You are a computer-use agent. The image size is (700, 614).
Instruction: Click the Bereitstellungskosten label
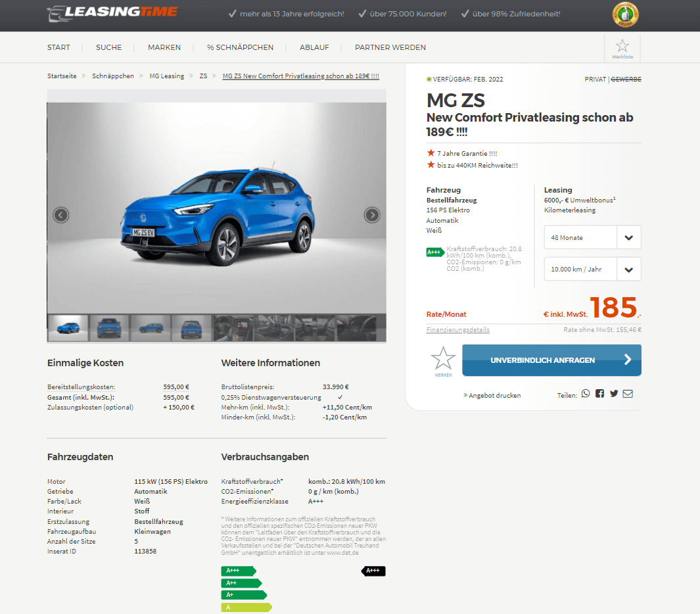click(x=82, y=387)
